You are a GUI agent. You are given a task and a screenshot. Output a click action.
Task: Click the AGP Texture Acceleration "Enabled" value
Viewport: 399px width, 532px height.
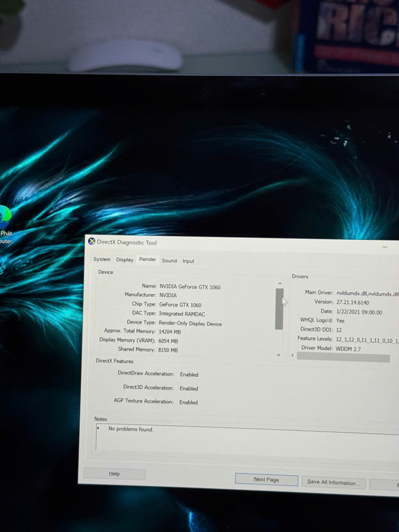point(189,402)
